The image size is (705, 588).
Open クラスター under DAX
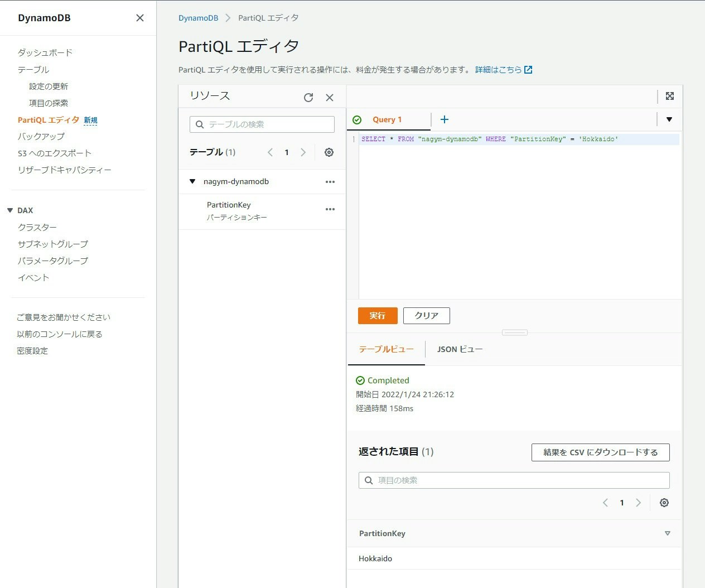37,227
